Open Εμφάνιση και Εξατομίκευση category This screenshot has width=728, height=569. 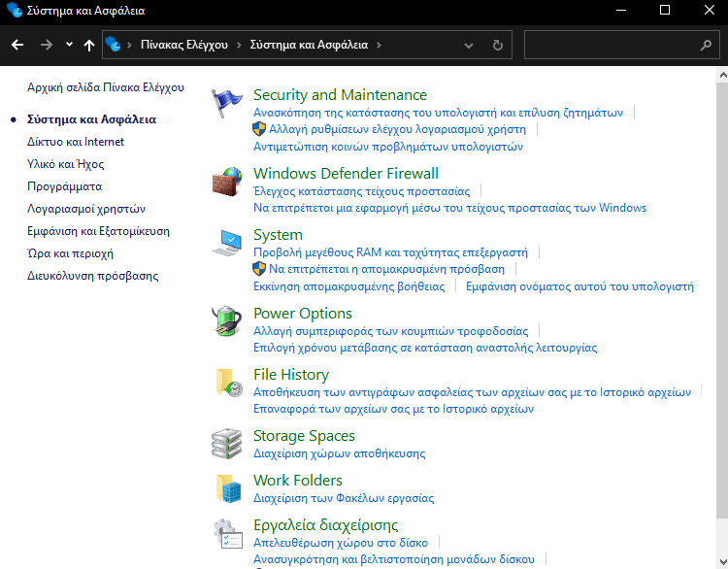pyautogui.click(x=98, y=231)
